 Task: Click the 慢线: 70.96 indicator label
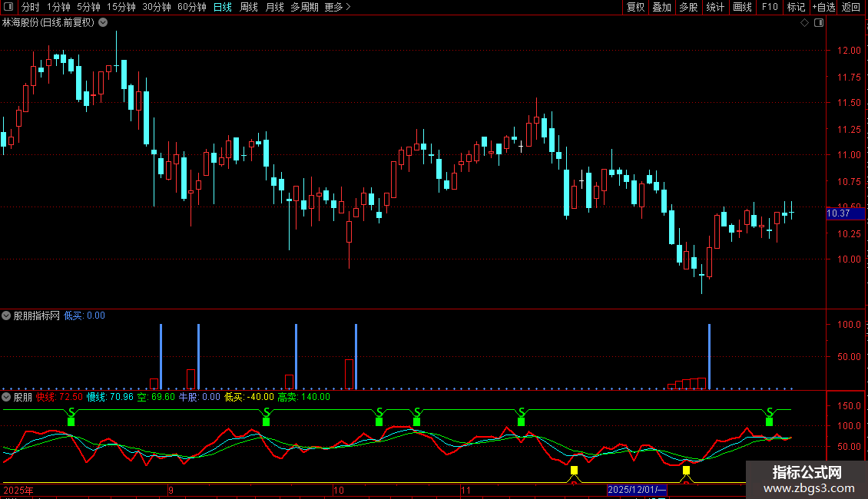click(110, 397)
